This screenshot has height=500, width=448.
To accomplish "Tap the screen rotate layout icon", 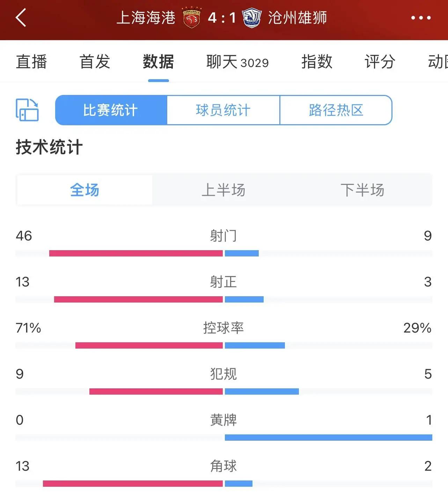I will coord(27,110).
